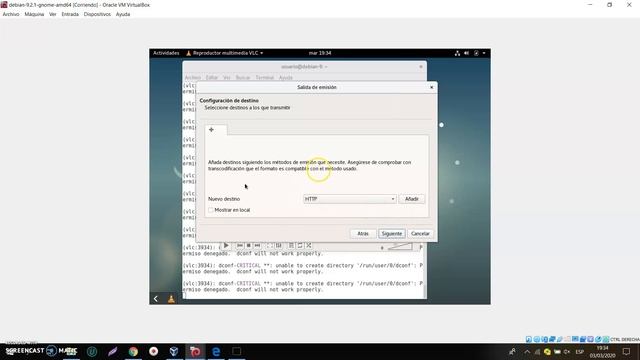Click ESP language indicator
Image resolution: width=640 pixels, height=360 pixels.
pyautogui.click(x=580, y=351)
